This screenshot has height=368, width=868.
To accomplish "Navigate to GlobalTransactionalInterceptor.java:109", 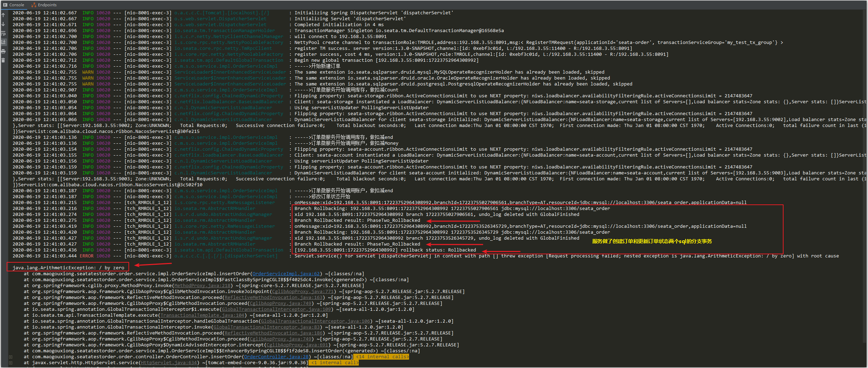I will click(276, 309).
